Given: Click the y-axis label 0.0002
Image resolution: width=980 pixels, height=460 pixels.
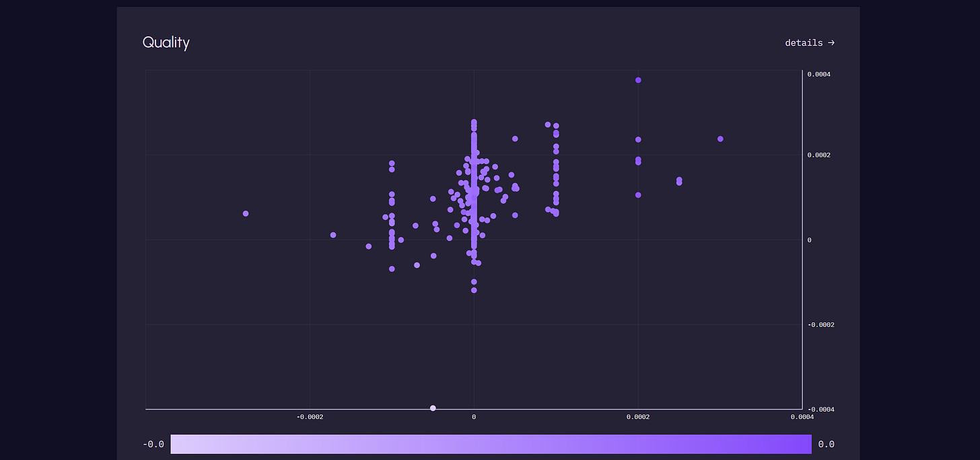Looking at the screenshot, I should (819, 155).
